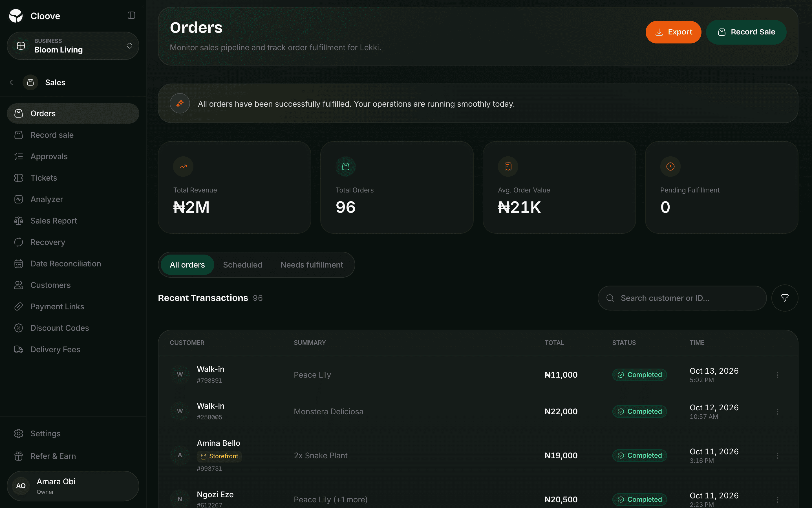Click the sparkle insights icon
This screenshot has height=508, width=812.
click(180, 104)
